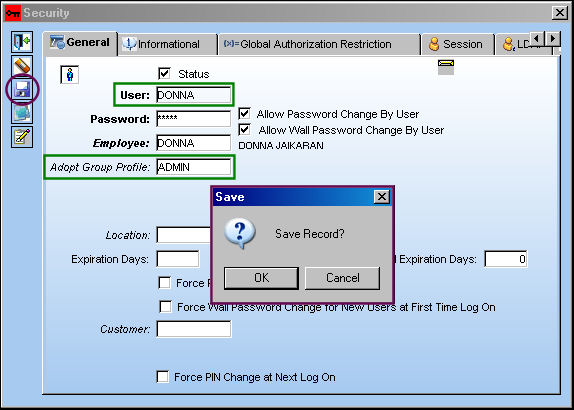Click the blue person user icon
This screenshot has width=574, height=410.
70,75
